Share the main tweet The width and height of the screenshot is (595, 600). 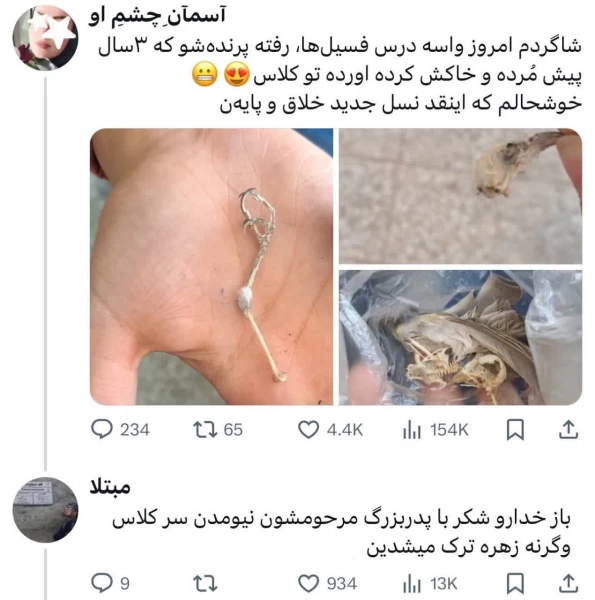pyautogui.click(x=569, y=429)
